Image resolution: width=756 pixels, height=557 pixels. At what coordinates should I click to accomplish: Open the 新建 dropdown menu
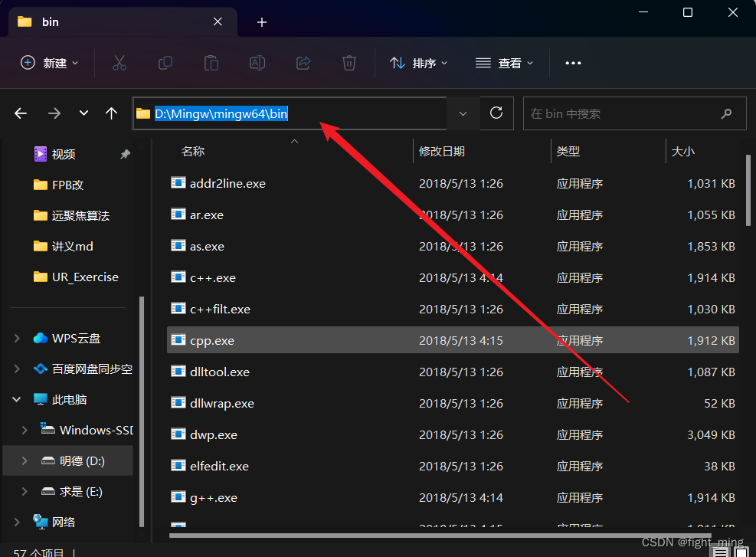point(50,63)
